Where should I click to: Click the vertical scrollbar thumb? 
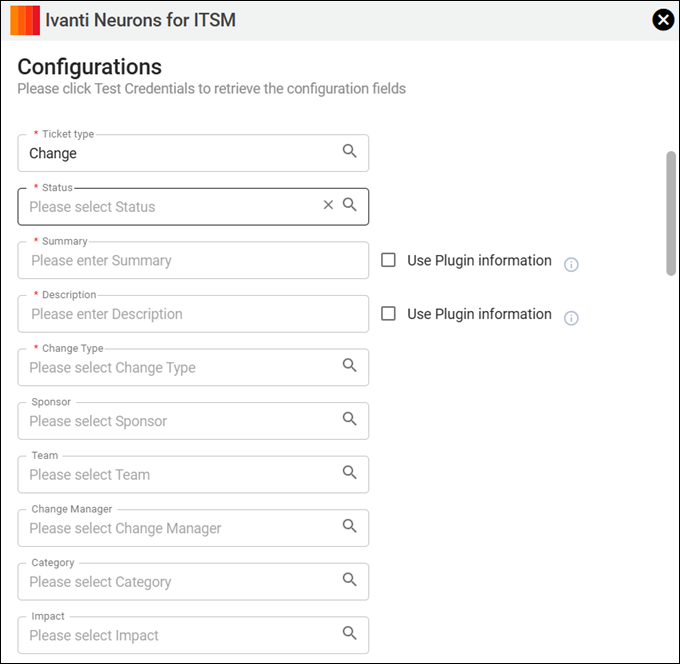coord(671,213)
